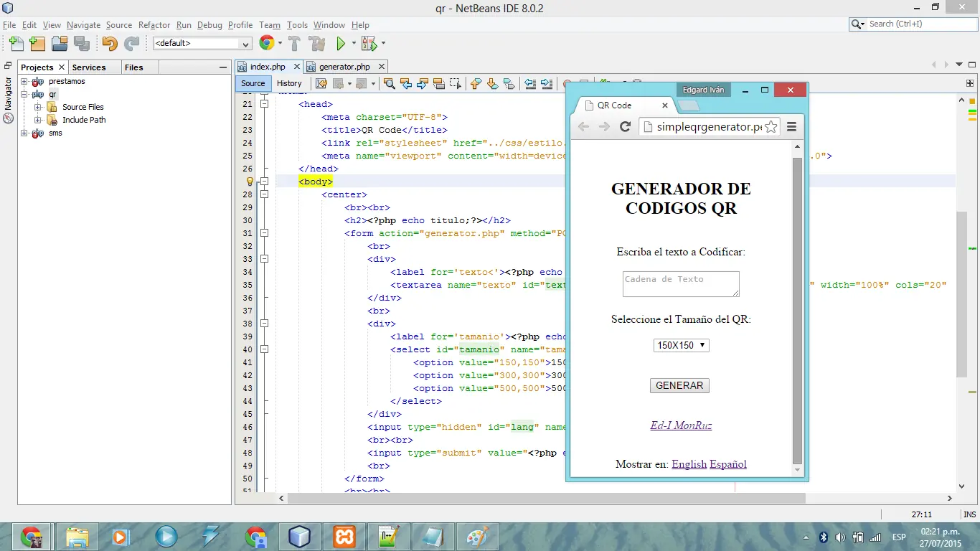Open the 150X150 size selector
The height and width of the screenshot is (551, 980).
680,345
